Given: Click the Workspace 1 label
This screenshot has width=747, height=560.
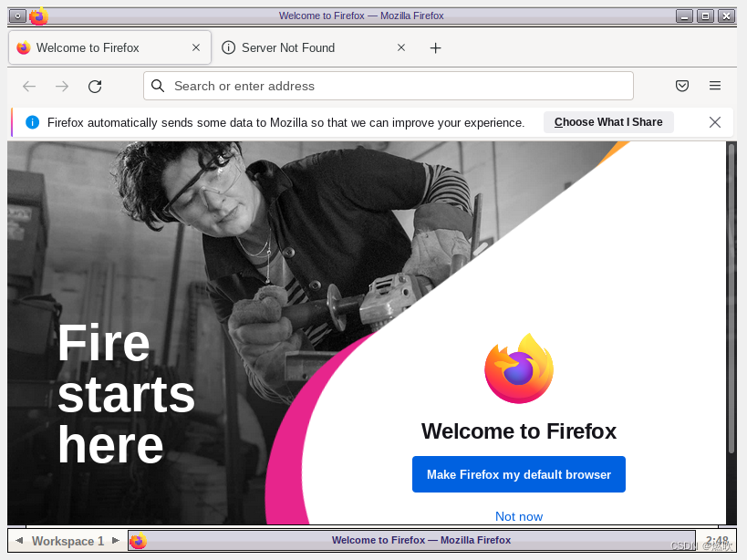Looking at the screenshot, I should point(67,541).
